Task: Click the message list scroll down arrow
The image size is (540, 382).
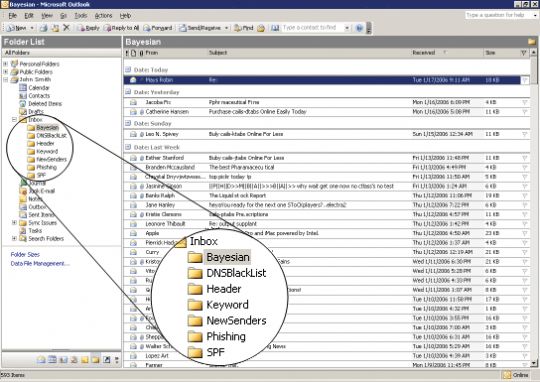Action: pyautogui.click(x=534, y=363)
